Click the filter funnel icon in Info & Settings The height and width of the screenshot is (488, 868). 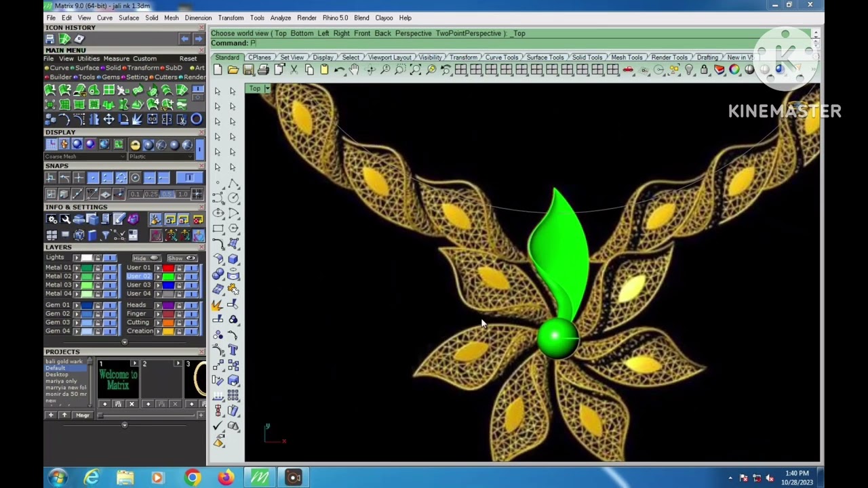coord(106,235)
